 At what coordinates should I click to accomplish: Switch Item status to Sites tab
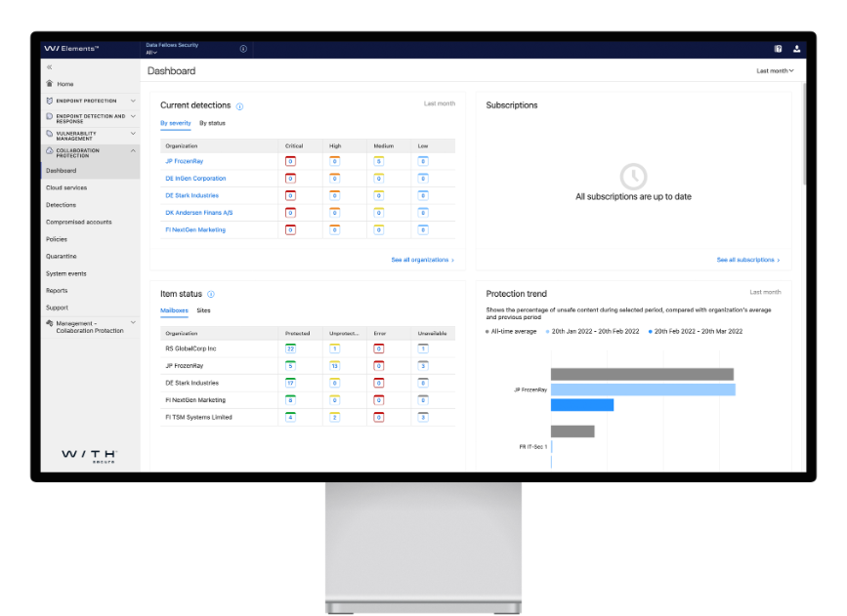pyautogui.click(x=203, y=310)
